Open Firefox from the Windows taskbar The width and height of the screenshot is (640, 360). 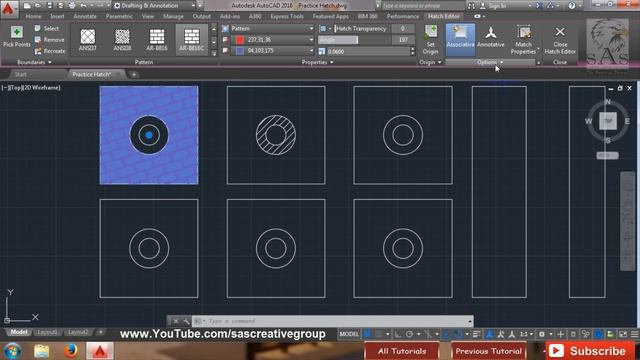click(x=71, y=351)
